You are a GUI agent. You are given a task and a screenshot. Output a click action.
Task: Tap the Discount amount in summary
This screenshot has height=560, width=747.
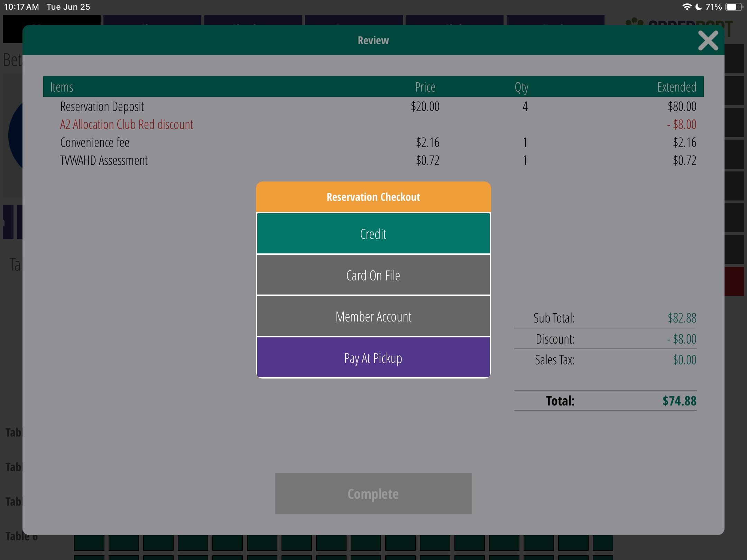pos(682,339)
